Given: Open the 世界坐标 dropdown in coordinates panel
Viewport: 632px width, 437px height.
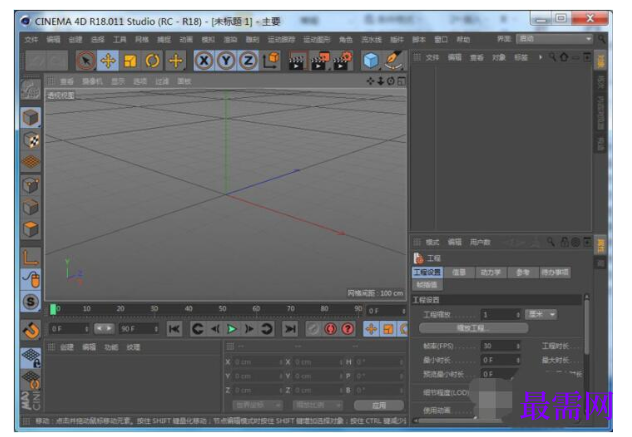Looking at the screenshot, I should pyautogui.click(x=257, y=405).
